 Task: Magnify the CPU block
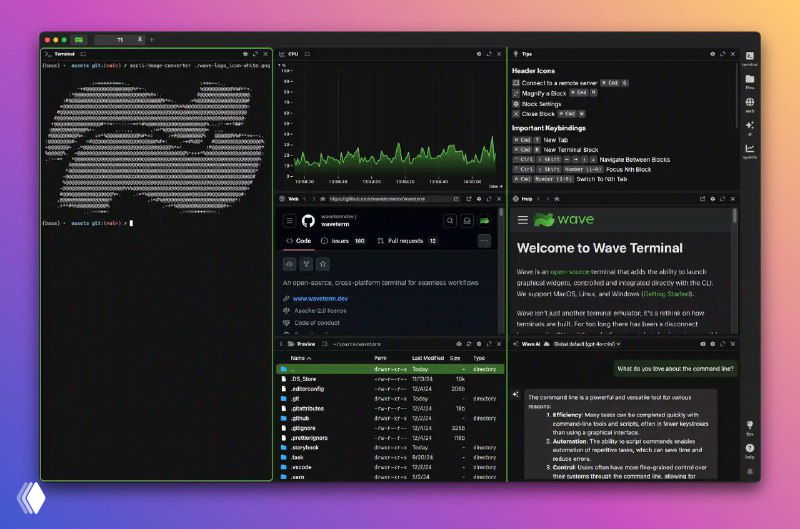[x=489, y=54]
